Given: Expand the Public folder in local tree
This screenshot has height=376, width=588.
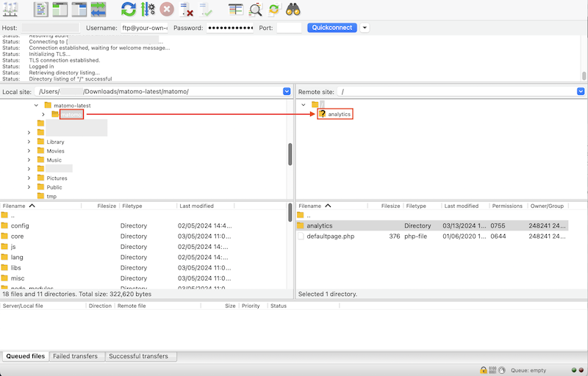Looking at the screenshot, I should pyautogui.click(x=29, y=187).
